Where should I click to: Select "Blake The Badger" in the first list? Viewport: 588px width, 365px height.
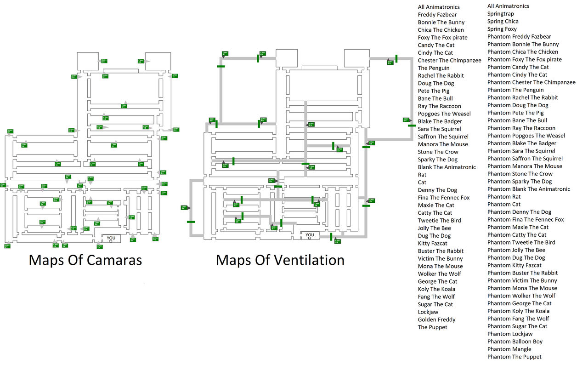point(440,121)
